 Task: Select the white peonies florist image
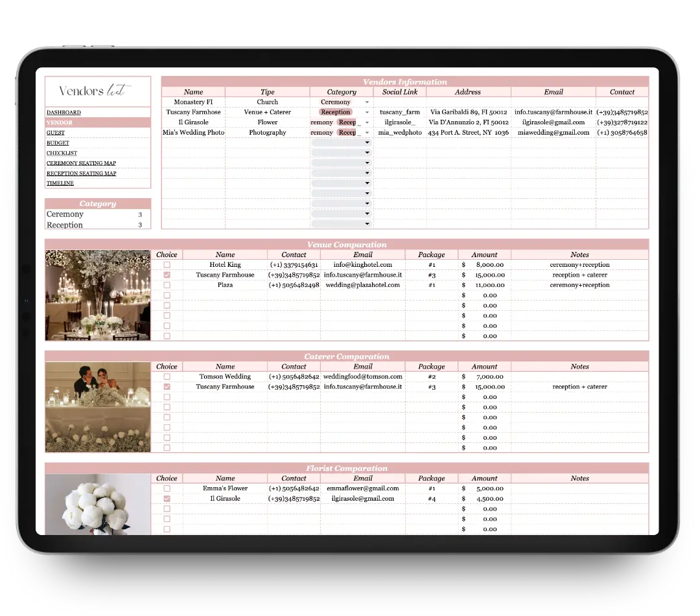point(98,505)
